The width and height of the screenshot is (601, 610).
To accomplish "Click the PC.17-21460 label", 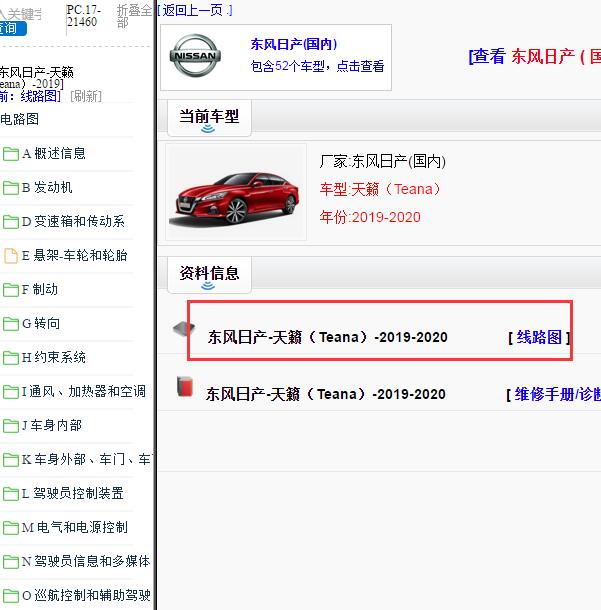I will [84, 16].
